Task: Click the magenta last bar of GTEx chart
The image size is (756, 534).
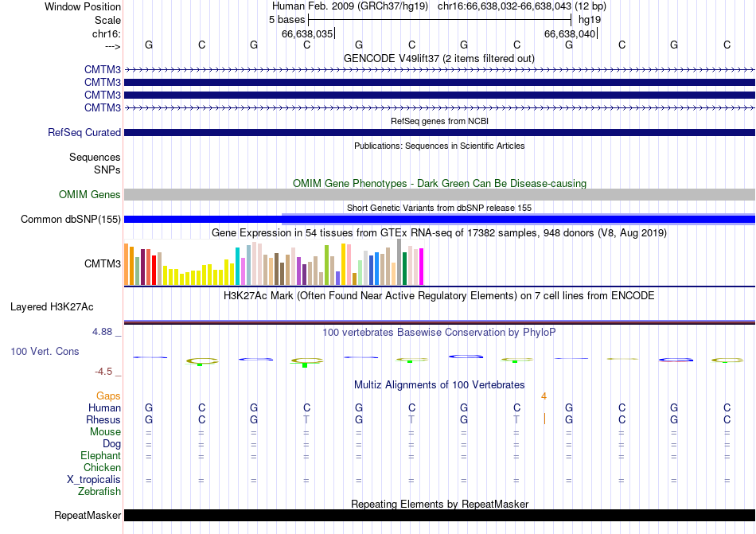Action: (422, 267)
